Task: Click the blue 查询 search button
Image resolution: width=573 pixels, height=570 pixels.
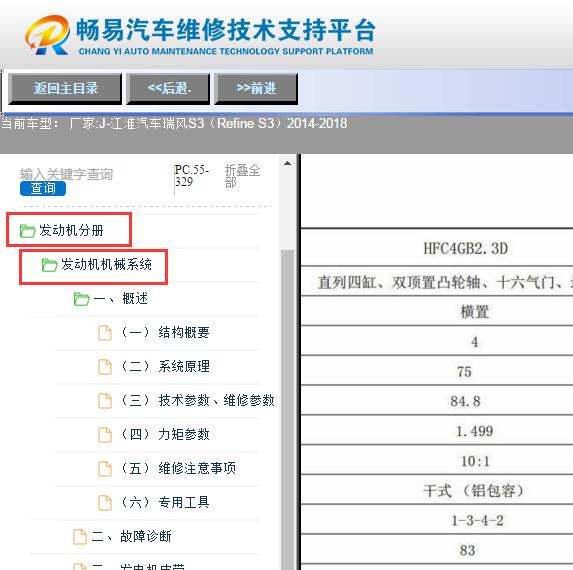Action: click(43, 188)
